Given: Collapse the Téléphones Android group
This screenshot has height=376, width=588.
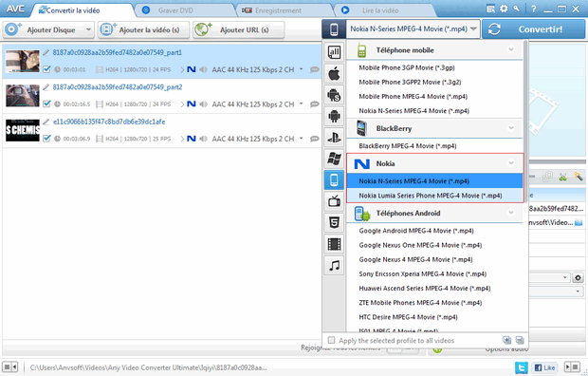Looking at the screenshot, I should pos(511,213).
